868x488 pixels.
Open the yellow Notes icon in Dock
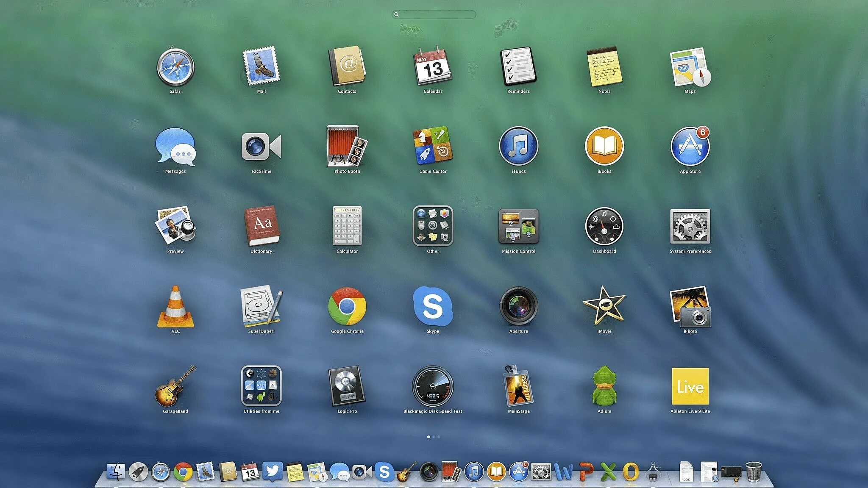point(295,472)
